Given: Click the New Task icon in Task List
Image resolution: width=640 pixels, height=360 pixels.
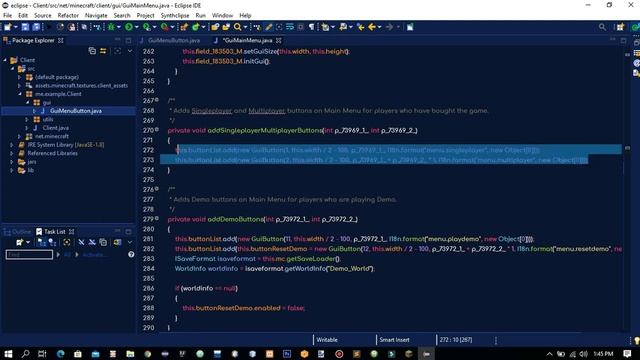Looking at the screenshot, I should click(19, 242).
